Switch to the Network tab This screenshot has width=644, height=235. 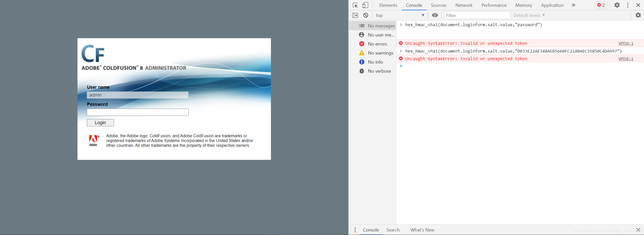click(x=464, y=5)
